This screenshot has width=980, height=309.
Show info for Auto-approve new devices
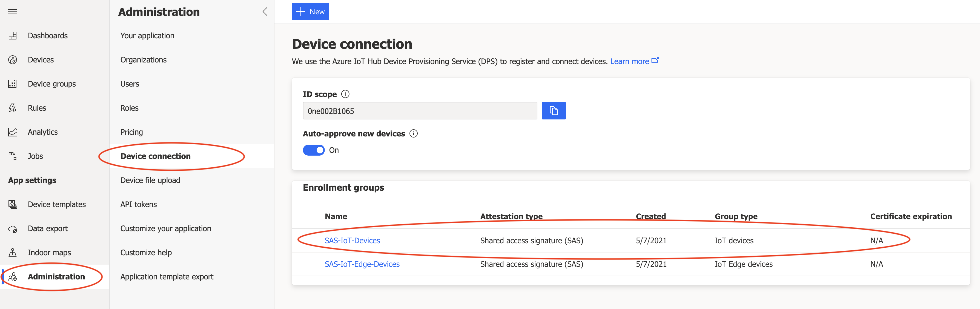(413, 134)
